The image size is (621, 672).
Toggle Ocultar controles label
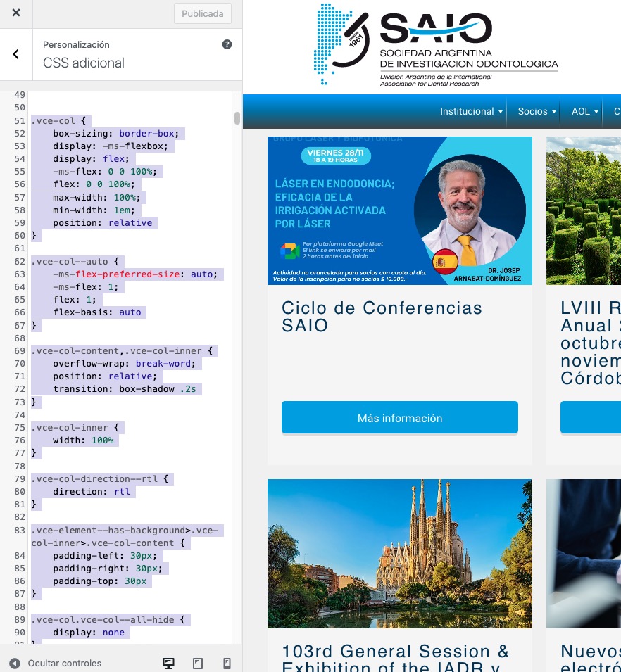65,663
